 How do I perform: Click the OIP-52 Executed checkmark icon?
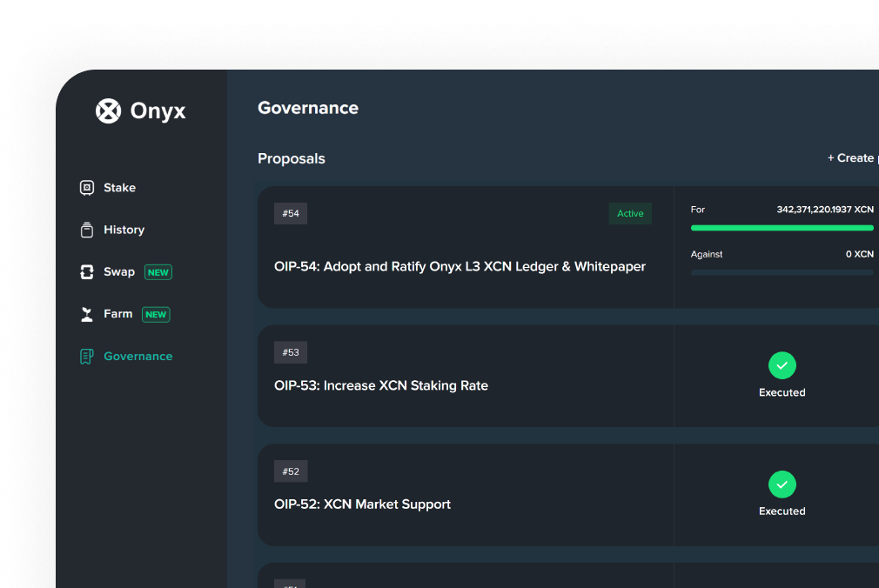click(782, 484)
